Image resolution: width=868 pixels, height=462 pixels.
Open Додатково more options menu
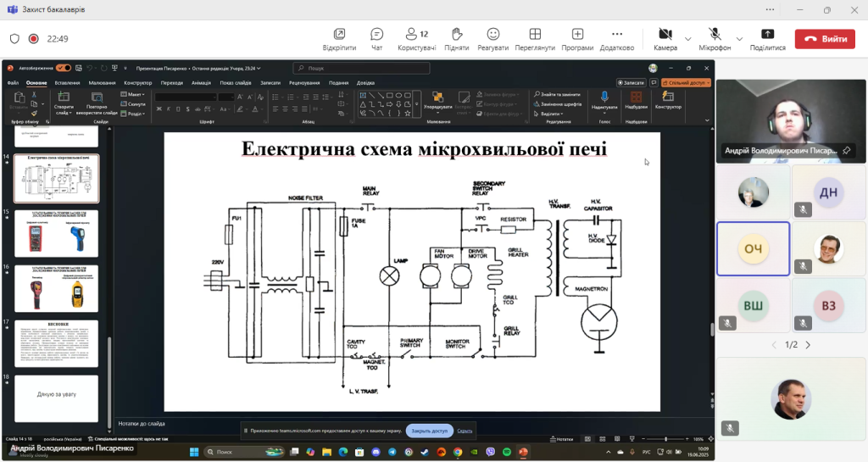click(x=617, y=38)
